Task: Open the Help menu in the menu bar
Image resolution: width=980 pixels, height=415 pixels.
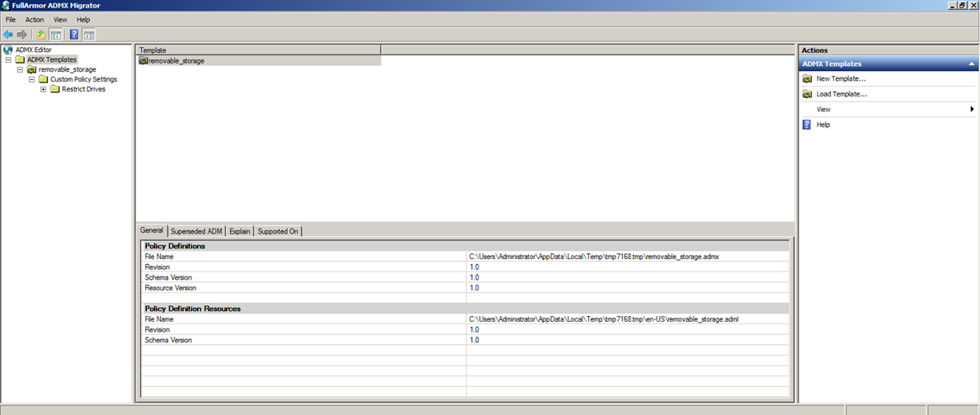Action: pos(83,20)
